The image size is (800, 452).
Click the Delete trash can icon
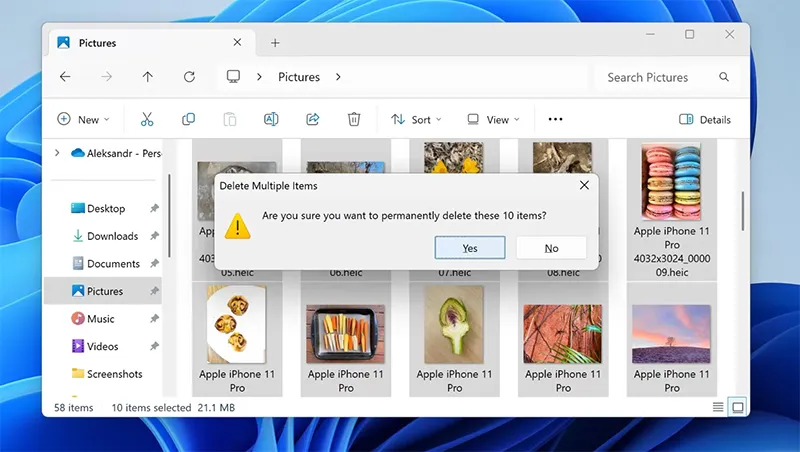354,119
